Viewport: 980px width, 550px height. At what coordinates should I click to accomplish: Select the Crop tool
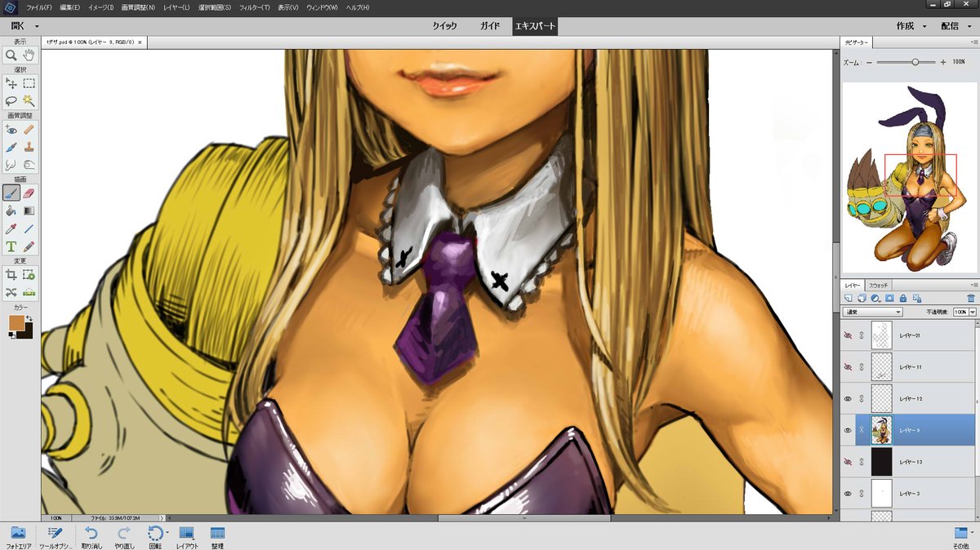pyautogui.click(x=11, y=275)
